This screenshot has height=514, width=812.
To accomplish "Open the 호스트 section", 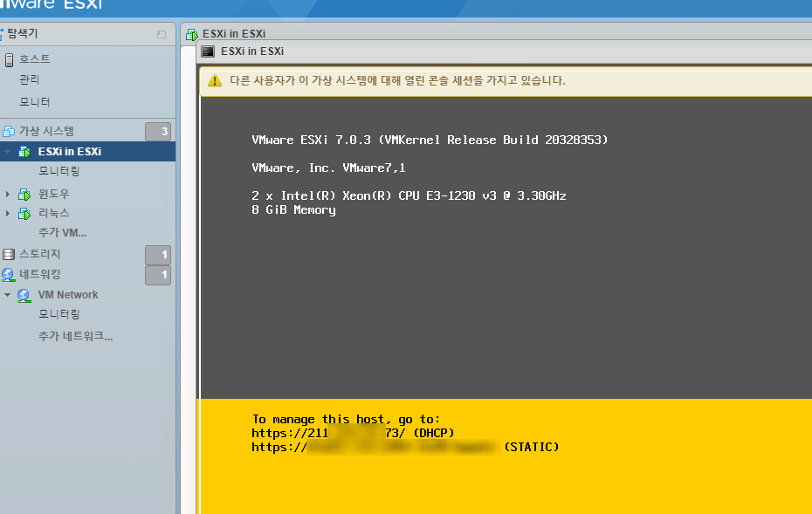I will [x=35, y=59].
